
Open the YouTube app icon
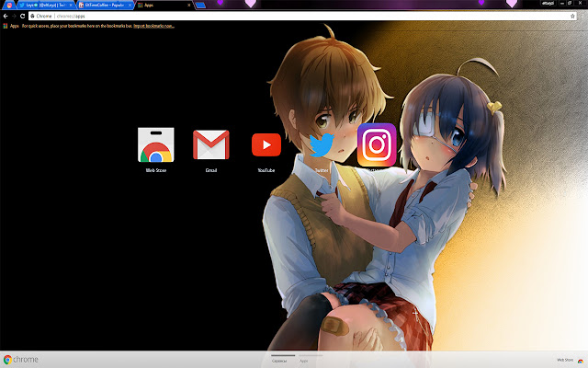pyautogui.click(x=266, y=145)
